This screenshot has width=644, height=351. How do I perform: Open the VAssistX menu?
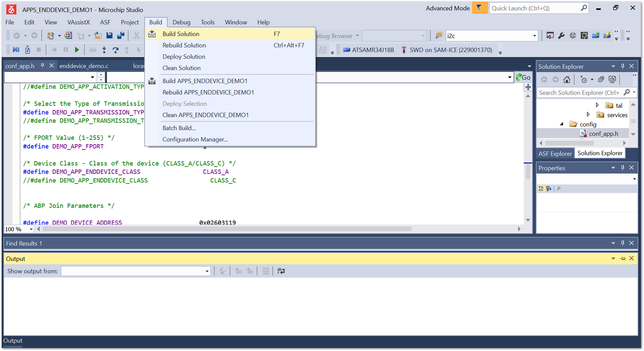[x=78, y=22]
